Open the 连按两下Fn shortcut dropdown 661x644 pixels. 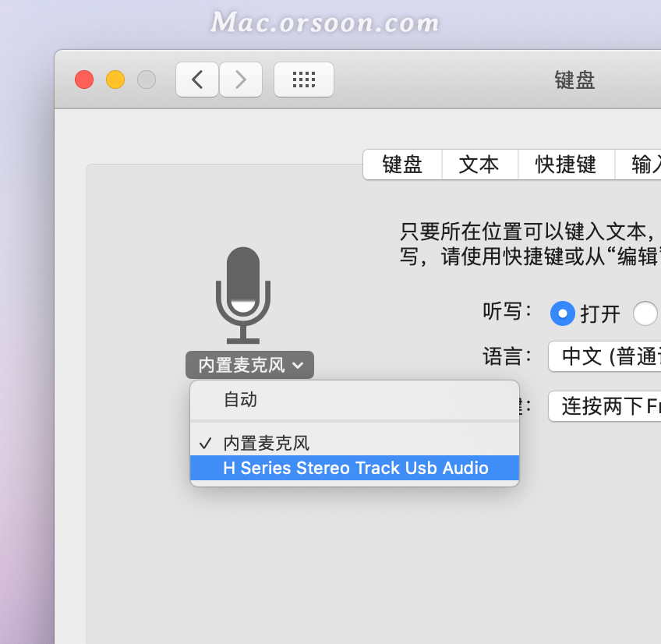[x=604, y=406]
